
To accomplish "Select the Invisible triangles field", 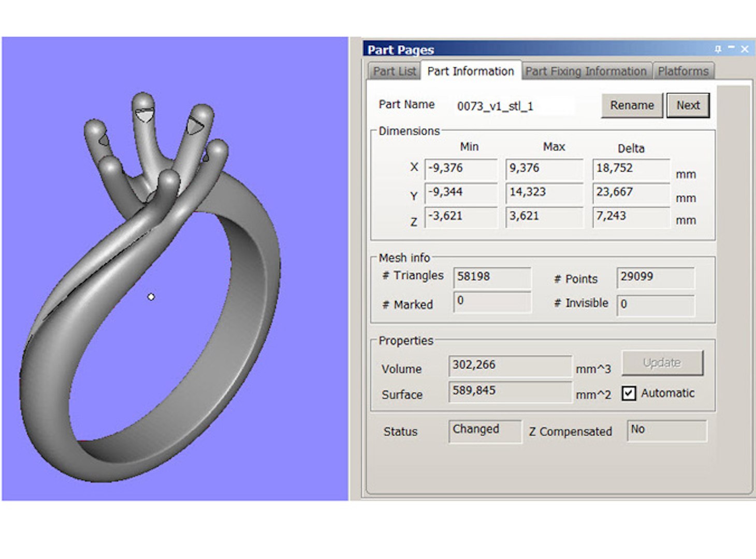I will point(656,305).
